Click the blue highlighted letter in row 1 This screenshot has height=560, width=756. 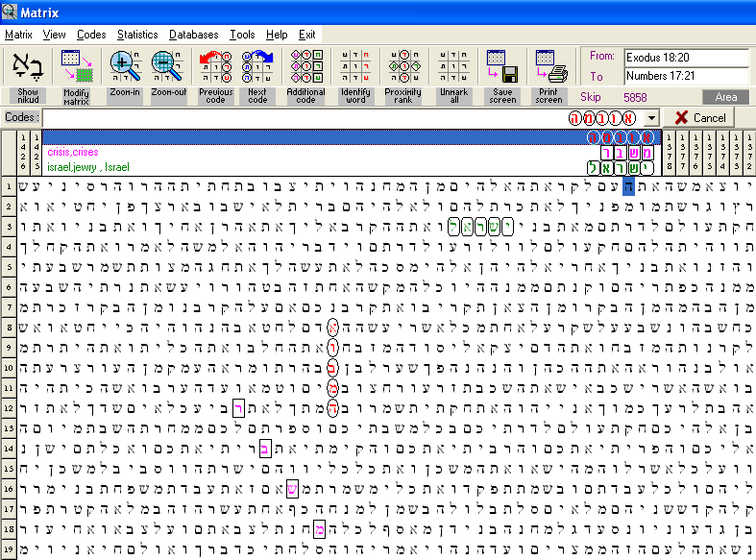628,186
